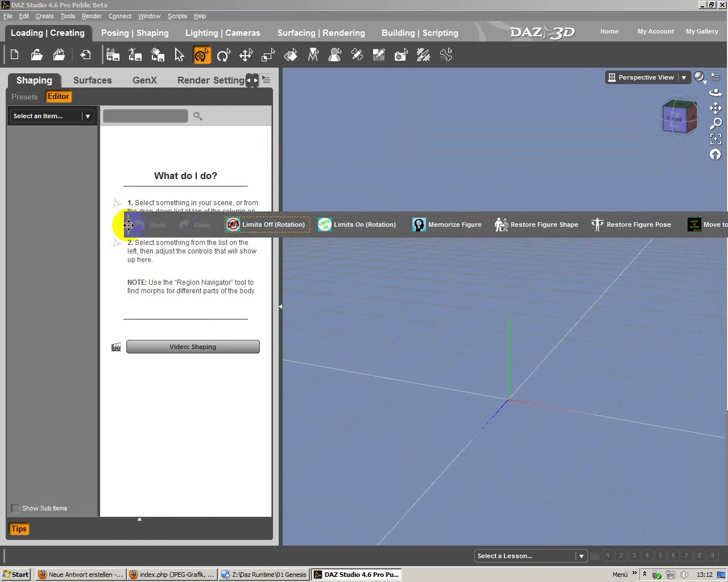Enable the Show Sub Items checkbox
The height and width of the screenshot is (582, 728).
click(x=15, y=508)
